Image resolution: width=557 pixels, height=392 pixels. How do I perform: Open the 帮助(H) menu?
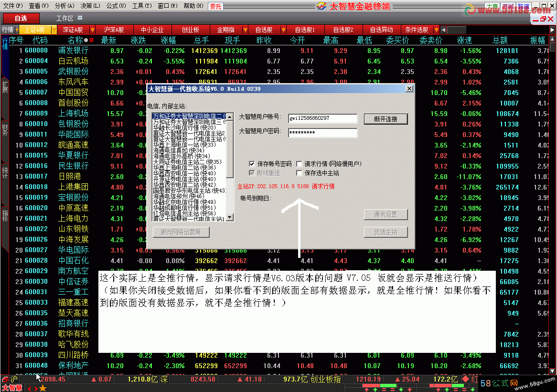click(x=193, y=6)
